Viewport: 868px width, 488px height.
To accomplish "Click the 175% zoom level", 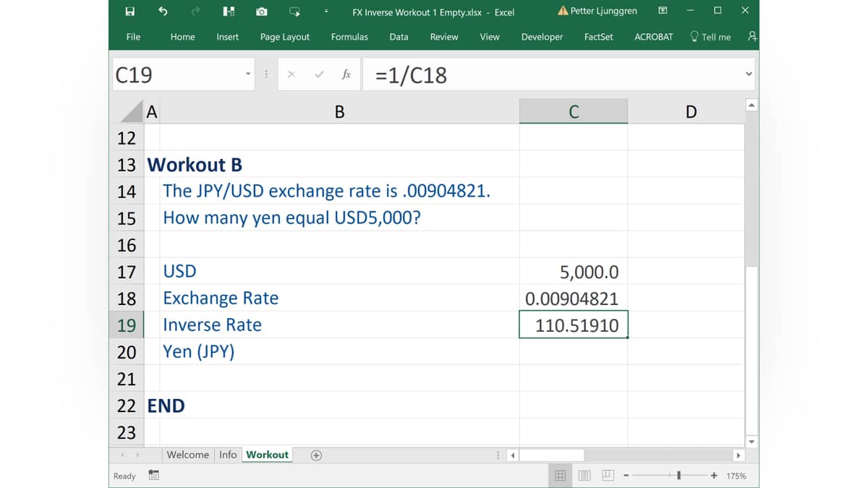I will [736, 476].
